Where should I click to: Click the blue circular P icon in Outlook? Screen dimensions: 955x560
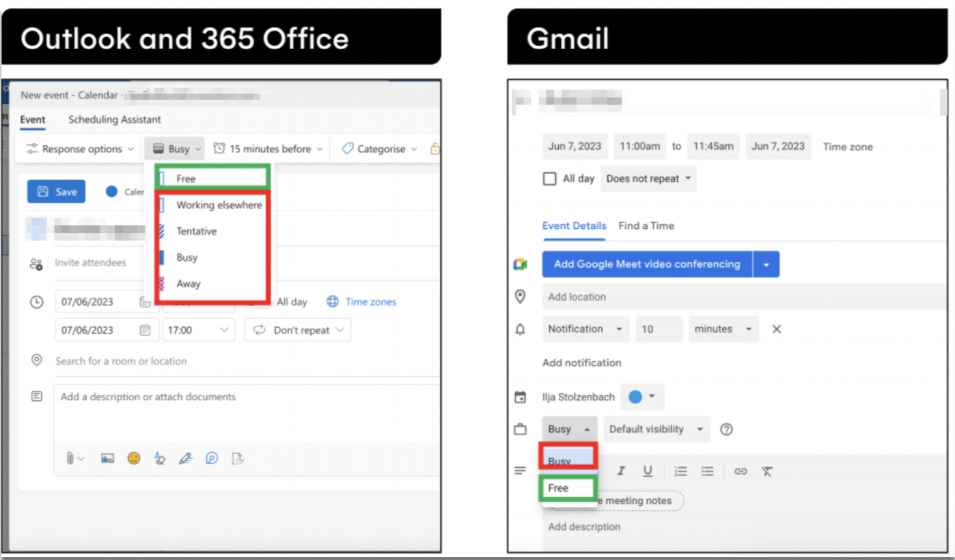(x=212, y=458)
